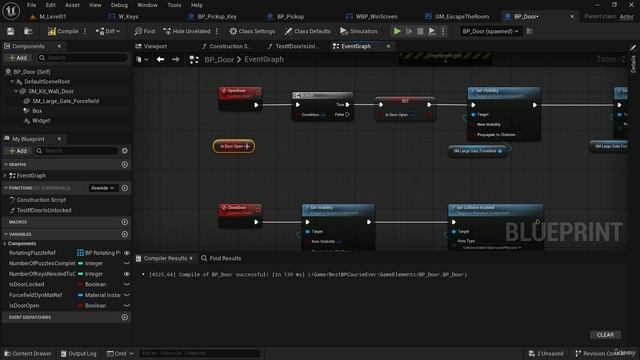This screenshot has height=360, width=640.
Task: Open the Tools menu
Action: click(x=174, y=5)
